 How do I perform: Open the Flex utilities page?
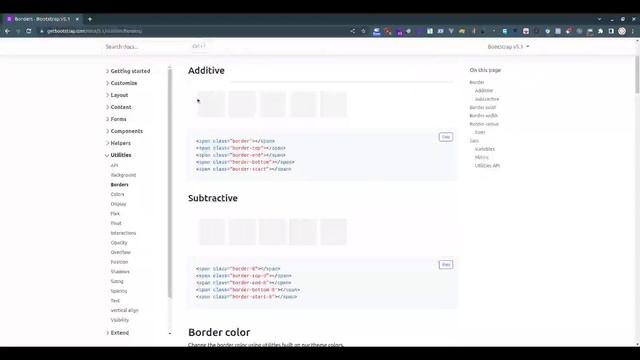pos(115,213)
